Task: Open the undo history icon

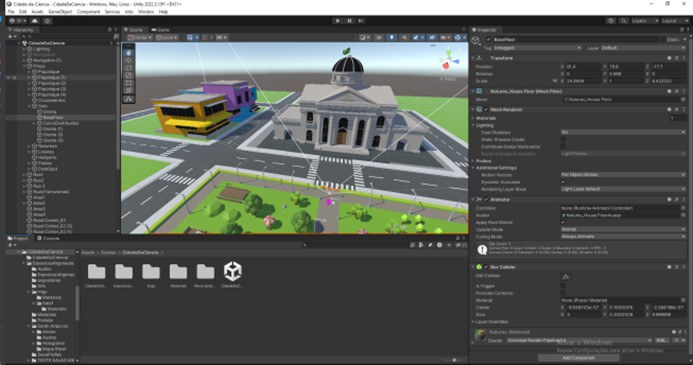Action: coord(611,21)
